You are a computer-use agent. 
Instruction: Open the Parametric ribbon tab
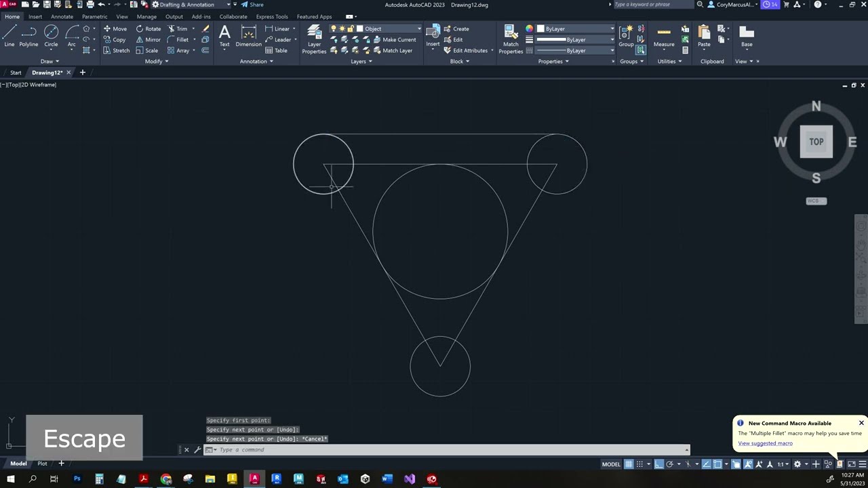pos(95,16)
